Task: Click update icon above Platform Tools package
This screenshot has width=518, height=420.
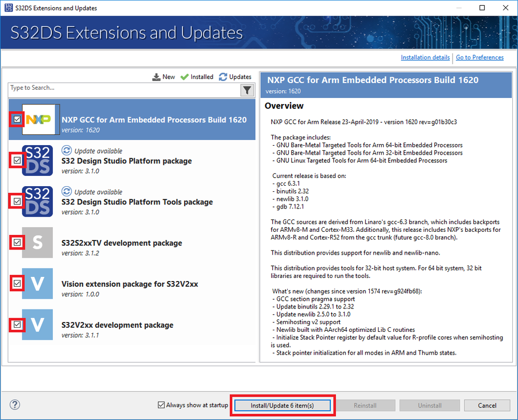Action: point(66,191)
